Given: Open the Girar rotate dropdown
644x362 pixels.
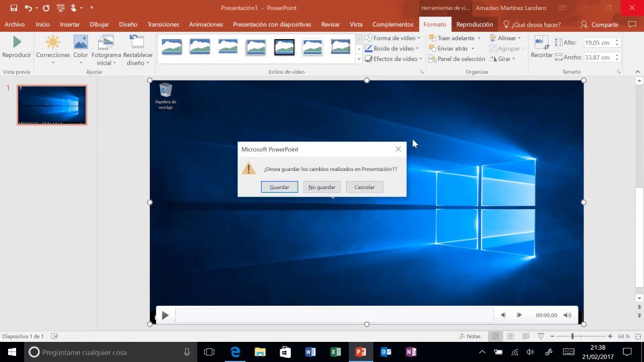Looking at the screenshot, I should coord(502,59).
